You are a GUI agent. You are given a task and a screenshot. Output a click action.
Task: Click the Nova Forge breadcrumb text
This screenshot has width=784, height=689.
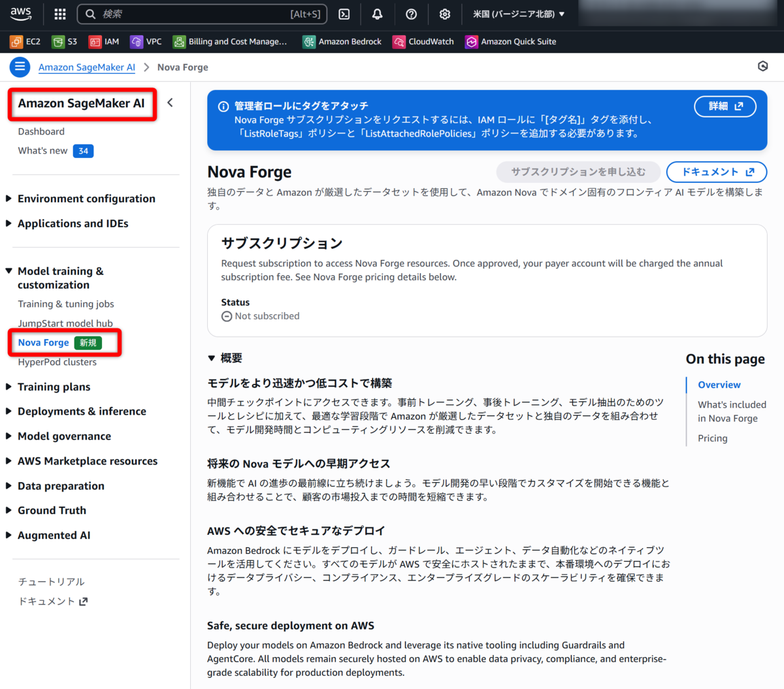[183, 67]
